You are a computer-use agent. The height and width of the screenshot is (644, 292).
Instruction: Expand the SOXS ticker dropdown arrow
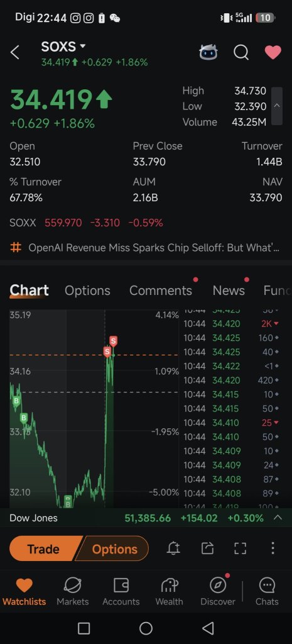pyautogui.click(x=82, y=47)
